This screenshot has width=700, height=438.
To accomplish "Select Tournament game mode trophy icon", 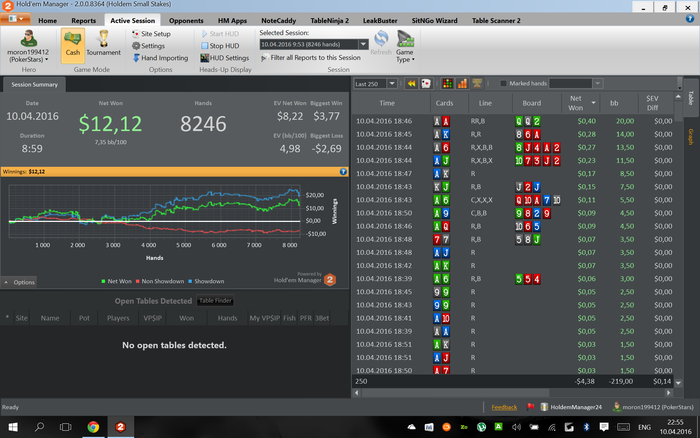I will pos(103,44).
